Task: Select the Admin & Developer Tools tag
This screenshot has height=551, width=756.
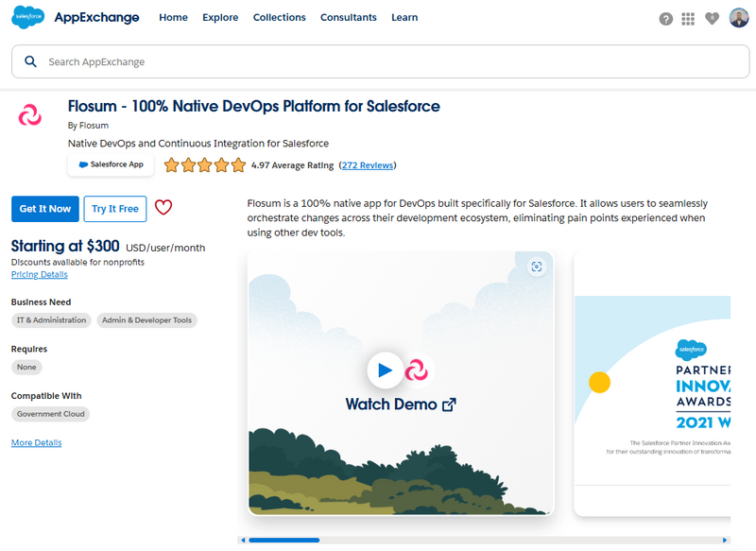Action: tap(147, 320)
